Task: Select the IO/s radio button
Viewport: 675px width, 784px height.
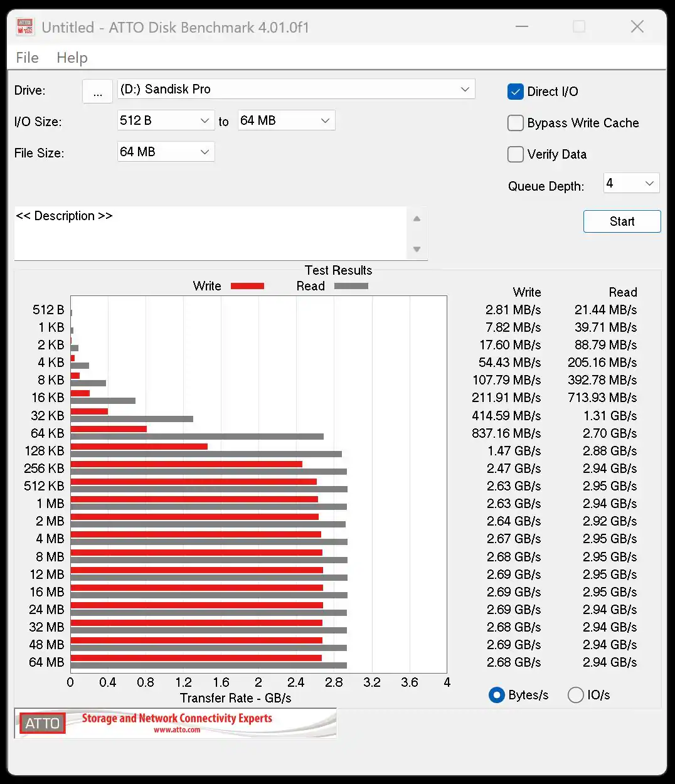Action: pos(575,695)
